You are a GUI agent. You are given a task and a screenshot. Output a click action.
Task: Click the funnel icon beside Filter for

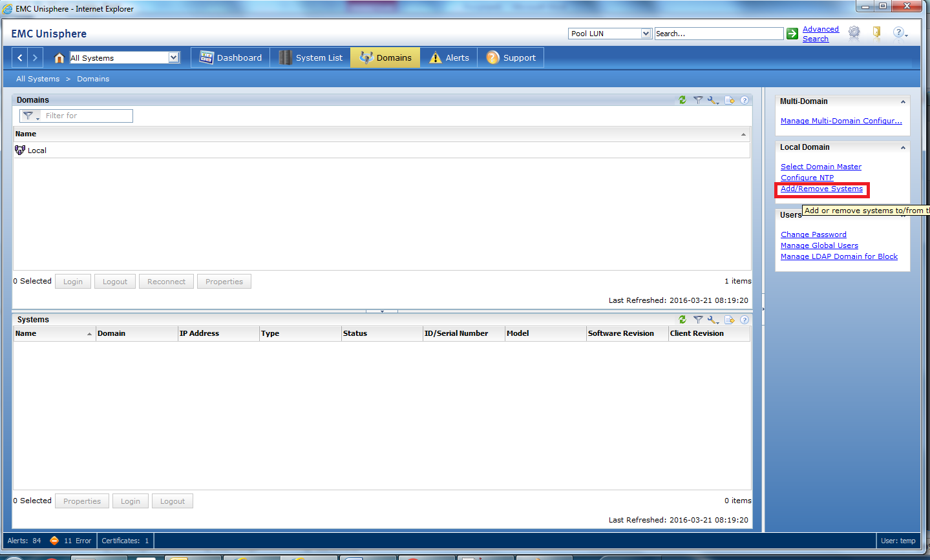click(x=30, y=116)
